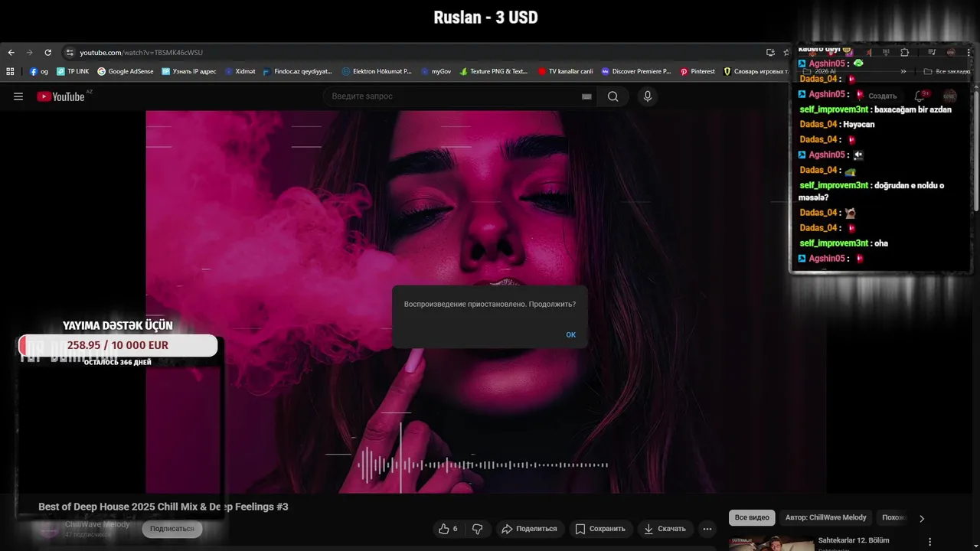Open the three-dot more actions menu
980x551 pixels.
click(707, 529)
